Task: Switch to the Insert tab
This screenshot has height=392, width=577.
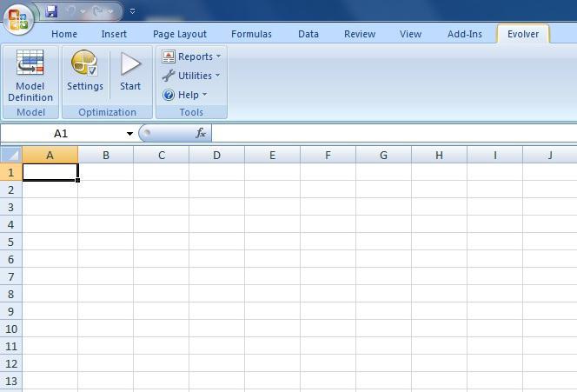Action: [114, 34]
